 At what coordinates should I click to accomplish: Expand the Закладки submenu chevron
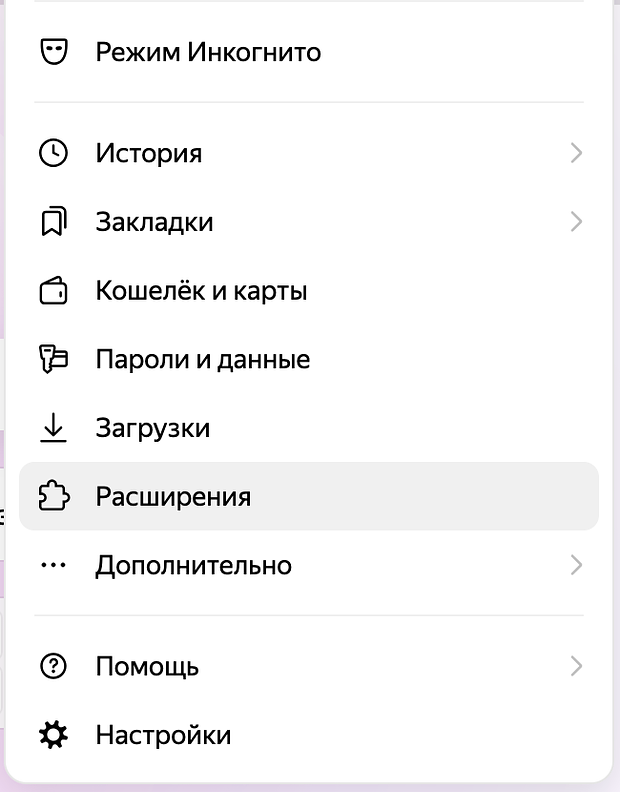(x=576, y=222)
